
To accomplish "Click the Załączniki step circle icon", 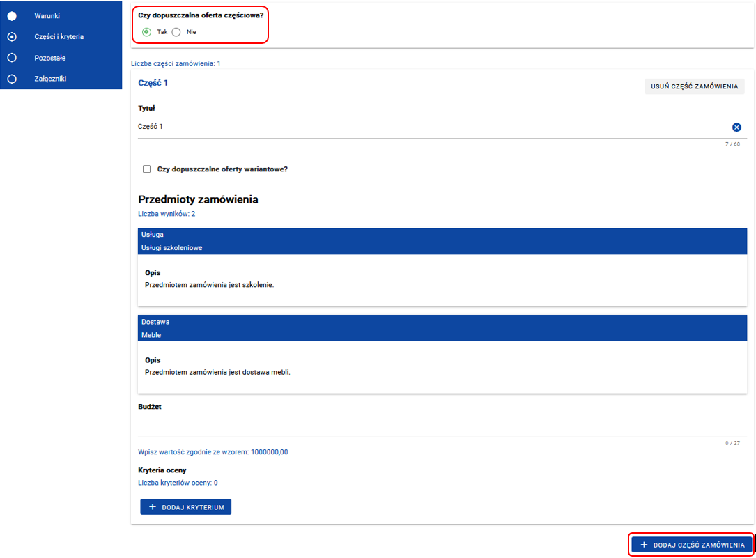I will pyautogui.click(x=12, y=79).
